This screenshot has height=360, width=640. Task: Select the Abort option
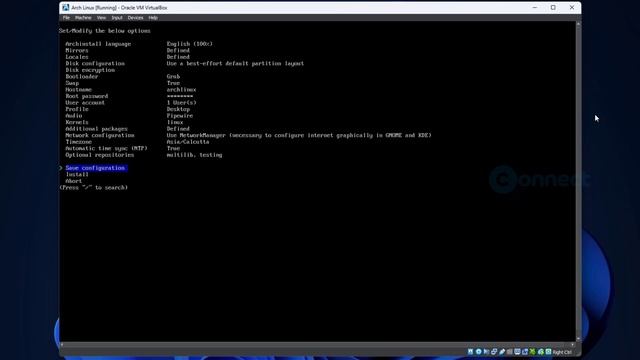(x=73, y=181)
